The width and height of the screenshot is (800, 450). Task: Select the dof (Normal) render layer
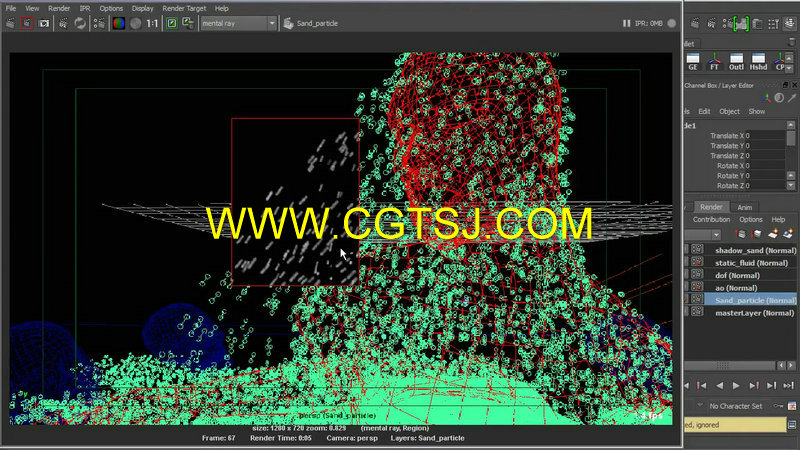pyautogui.click(x=738, y=276)
